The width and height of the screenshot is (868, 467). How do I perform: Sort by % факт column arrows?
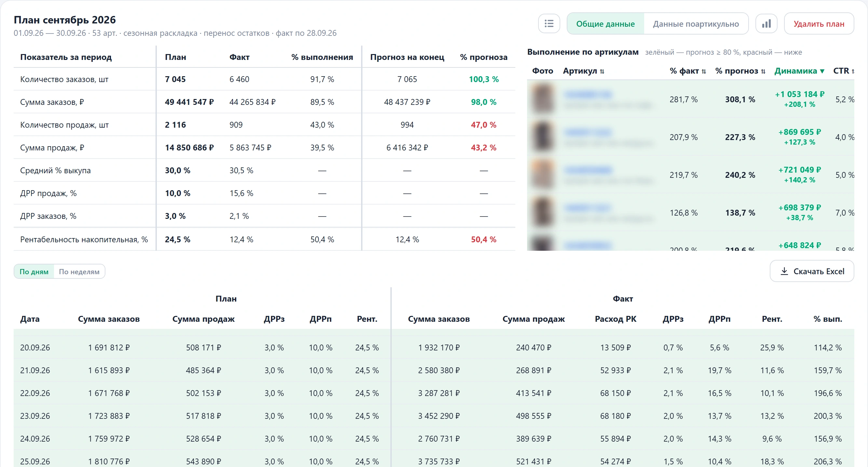(704, 71)
